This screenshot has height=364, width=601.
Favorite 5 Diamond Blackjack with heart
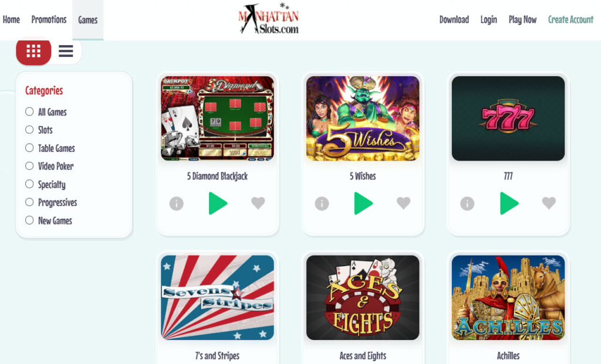[x=258, y=203]
